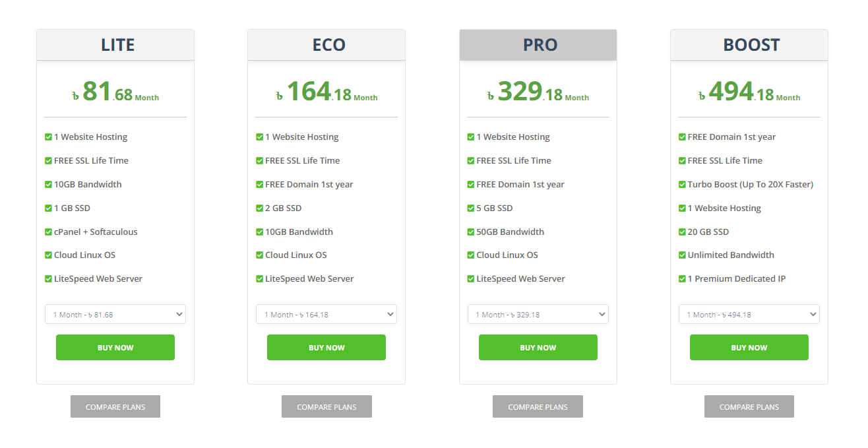
Task: Click the check icon next to Turbo Boost feature
Action: (x=682, y=184)
